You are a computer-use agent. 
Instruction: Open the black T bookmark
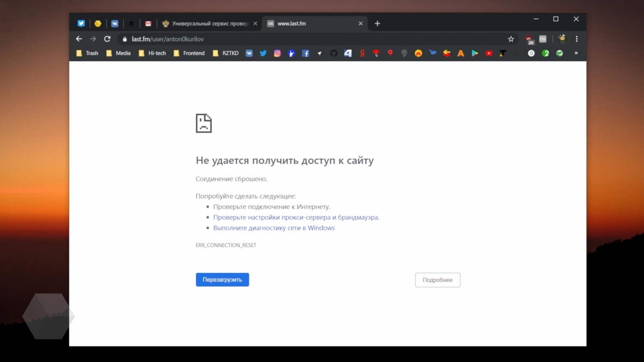tap(503, 53)
